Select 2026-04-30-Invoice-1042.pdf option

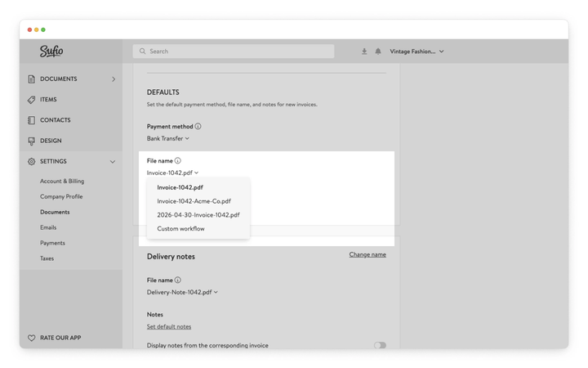pos(198,215)
